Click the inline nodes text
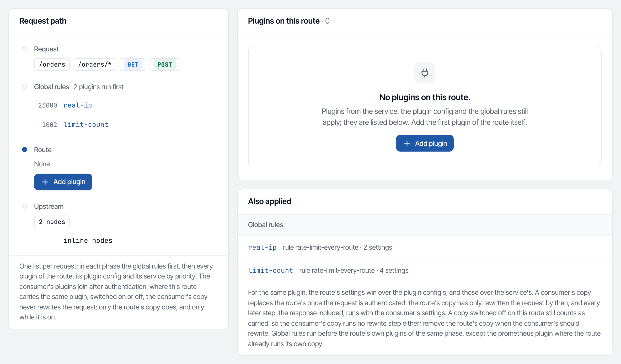The height and width of the screenshot is (364, 621). tap(88, 241)
